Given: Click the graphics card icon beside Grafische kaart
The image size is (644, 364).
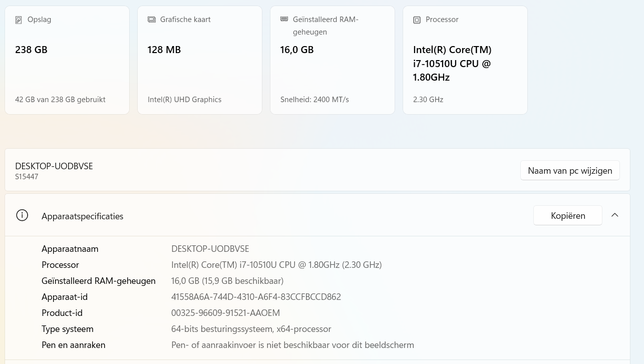Looking at the screenshot, I should pos(151,20).
